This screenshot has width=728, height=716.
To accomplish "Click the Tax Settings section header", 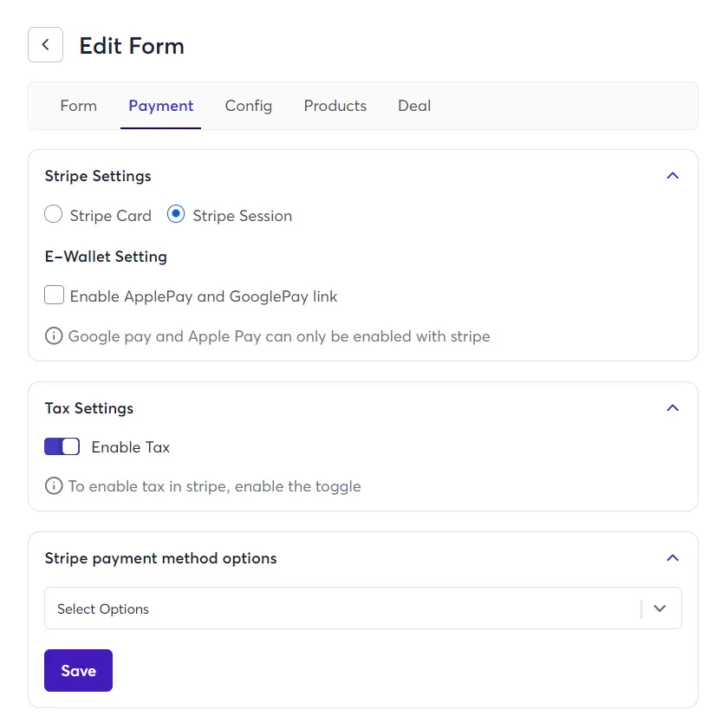I will coord(88,407).
